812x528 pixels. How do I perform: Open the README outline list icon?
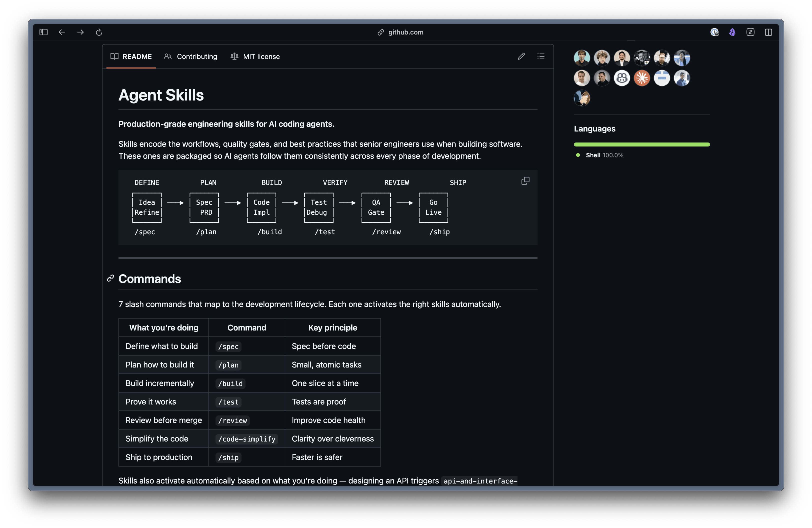pos(541,56)
